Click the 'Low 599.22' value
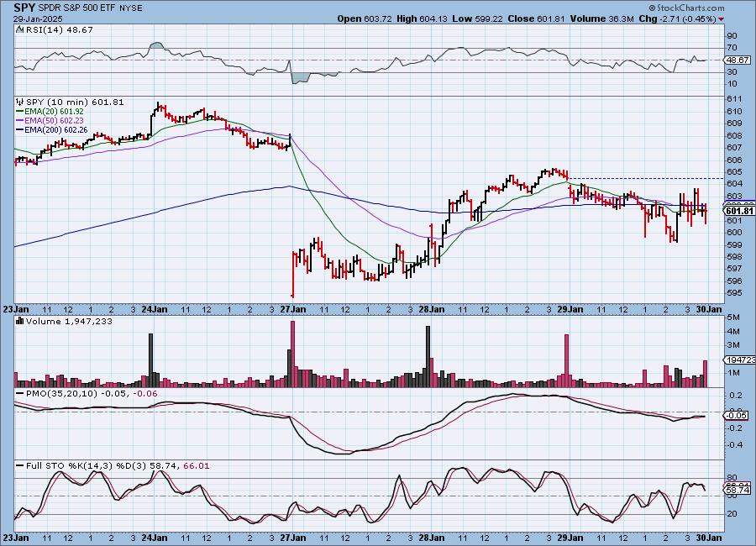 coord(477,18)
